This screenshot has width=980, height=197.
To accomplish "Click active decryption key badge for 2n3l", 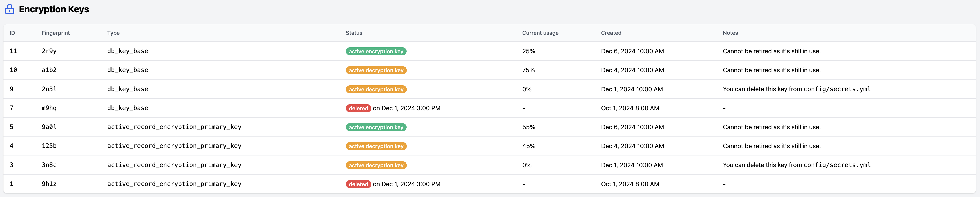I will coord(376,89).
